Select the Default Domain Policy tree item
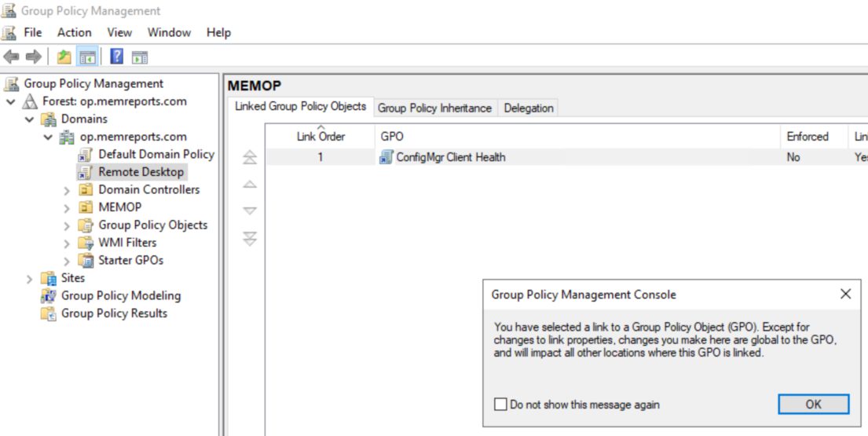Viewport: 868px width, 436px height. tap(156, 155)
